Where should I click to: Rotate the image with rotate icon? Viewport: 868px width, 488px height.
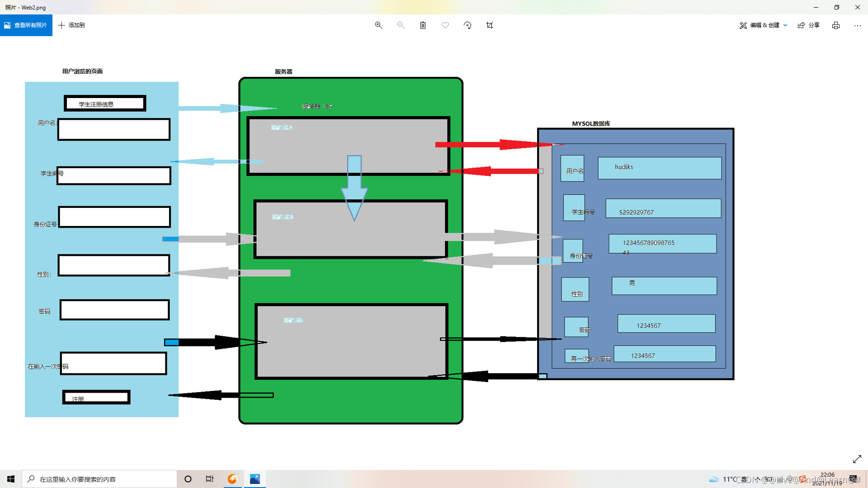coord(467,25)
